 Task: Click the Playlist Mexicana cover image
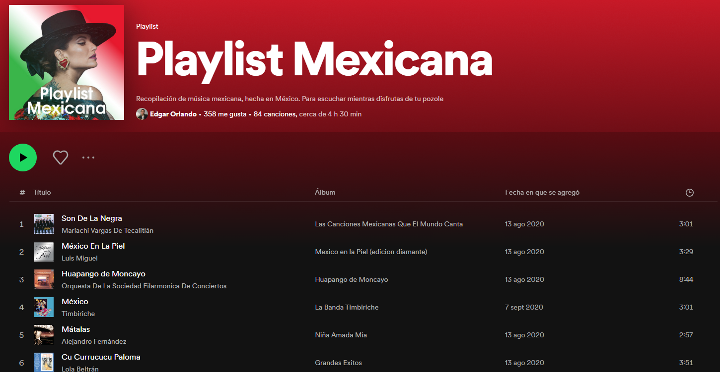point(67,62)
